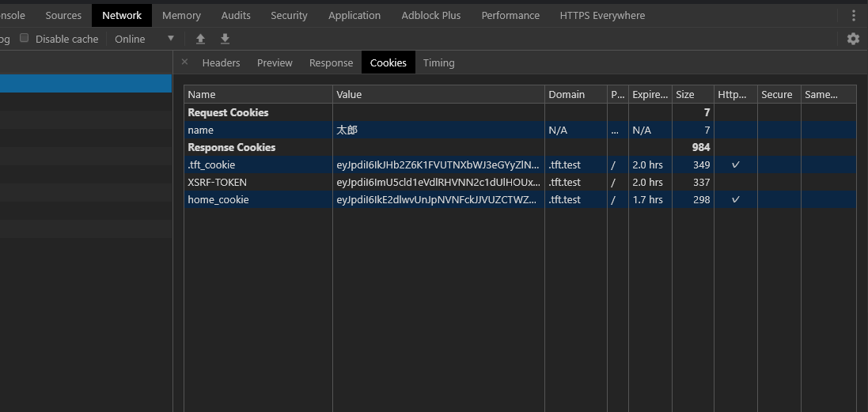Switch to the Sources panel tab
Viewport: 868px width, 412px height.
(63, 15)
